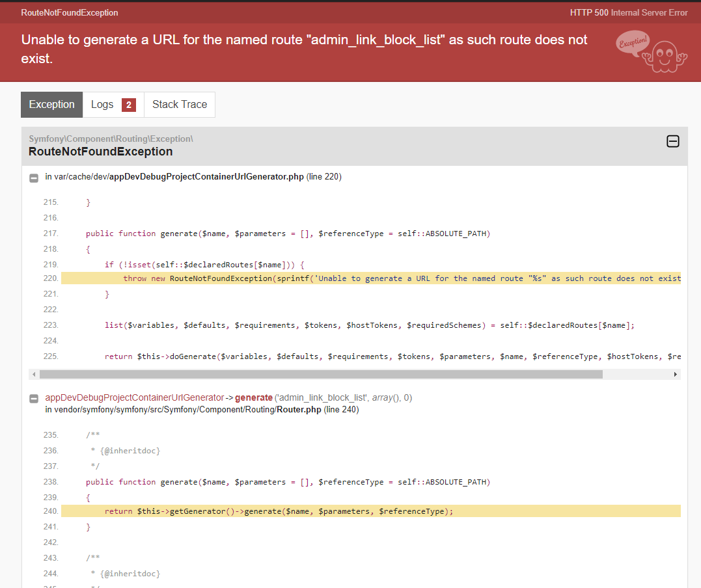Click the scrollbar left arrow
The height and width of the screenshot is (588, 701).
click(34, 375)
